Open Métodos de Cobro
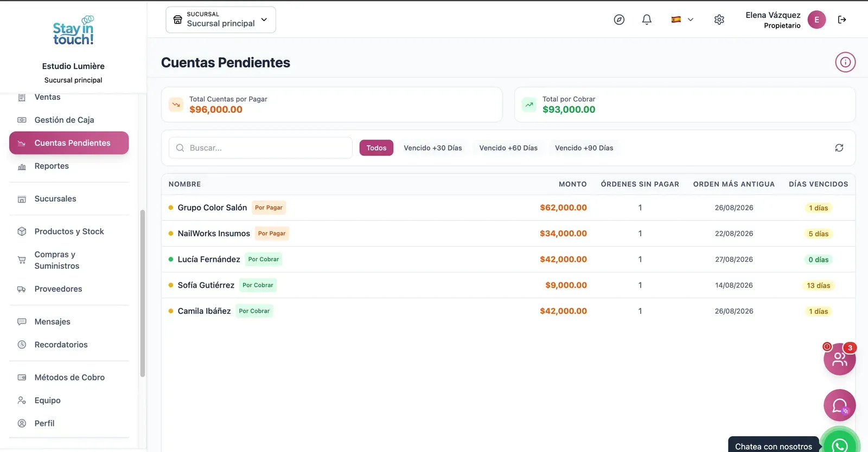This screenshot has width=868, height=452. (69, 377)
